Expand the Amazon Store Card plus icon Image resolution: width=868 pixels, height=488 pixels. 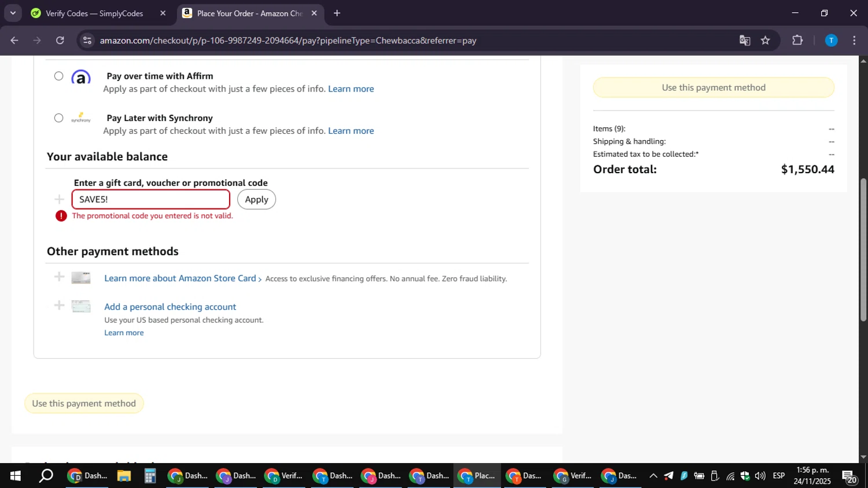[x=59, y=277]
